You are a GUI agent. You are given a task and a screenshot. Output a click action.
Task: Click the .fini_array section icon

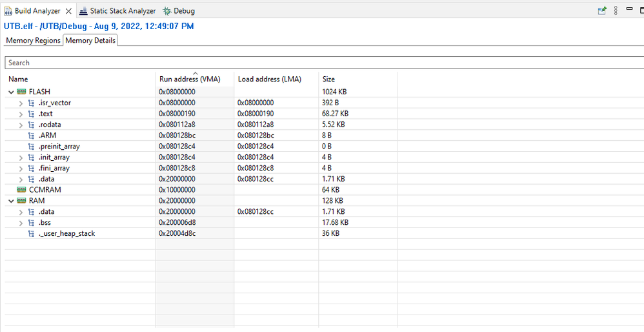click(31, 168)
